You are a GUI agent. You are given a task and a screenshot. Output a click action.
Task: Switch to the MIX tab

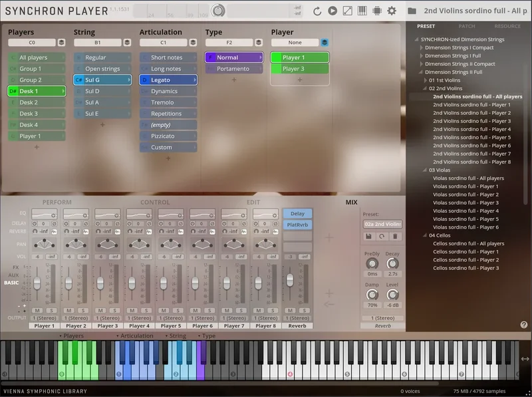tap(352, 202)
